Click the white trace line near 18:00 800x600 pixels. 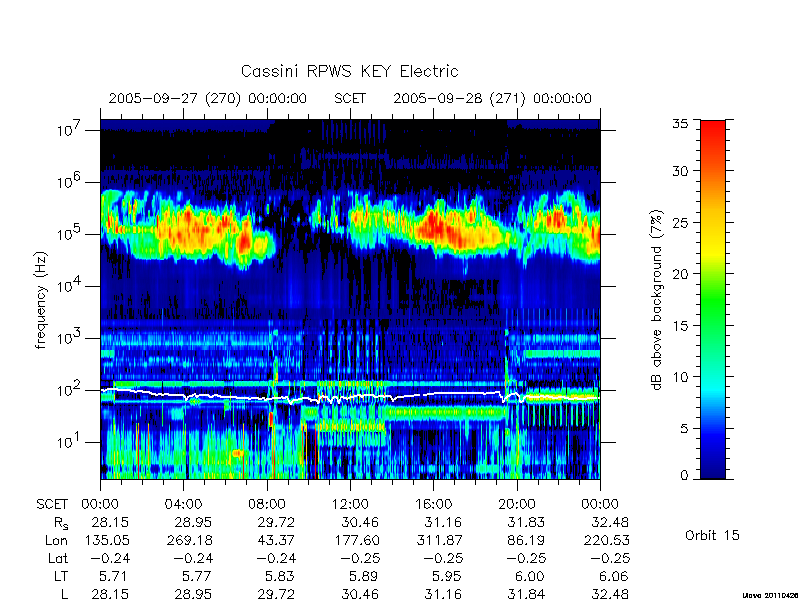(474, 392)
